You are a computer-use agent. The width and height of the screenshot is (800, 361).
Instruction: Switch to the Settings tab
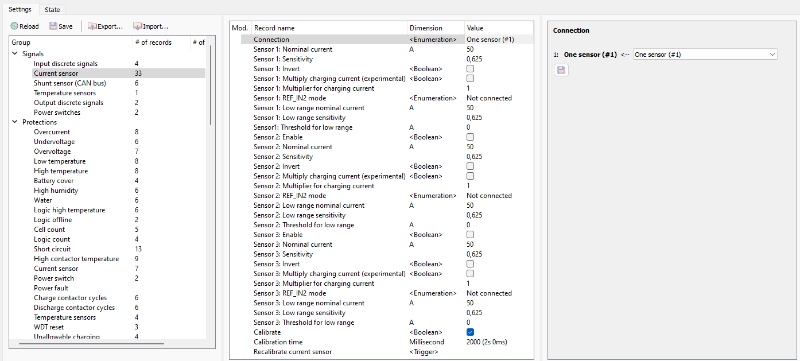pos(20,10)
